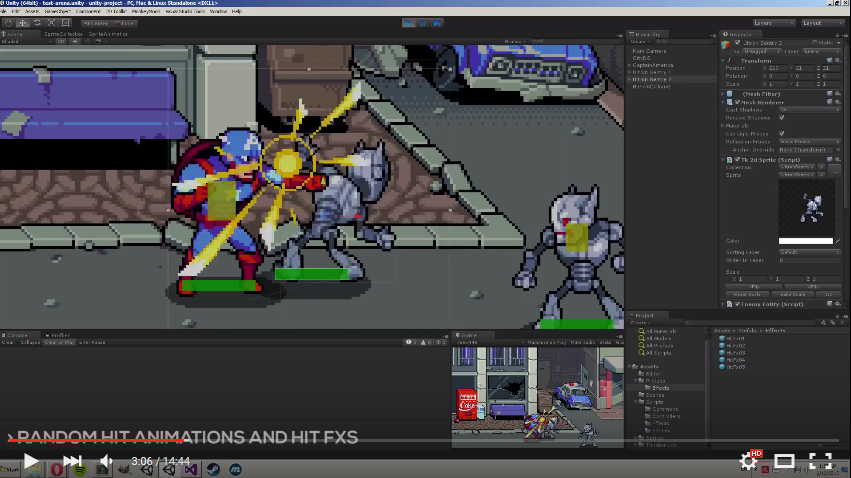This screenshot has height=478, width=851.
Task: Toggle Mesh Renderer enabled checkbox
Action: coord(737,102)
